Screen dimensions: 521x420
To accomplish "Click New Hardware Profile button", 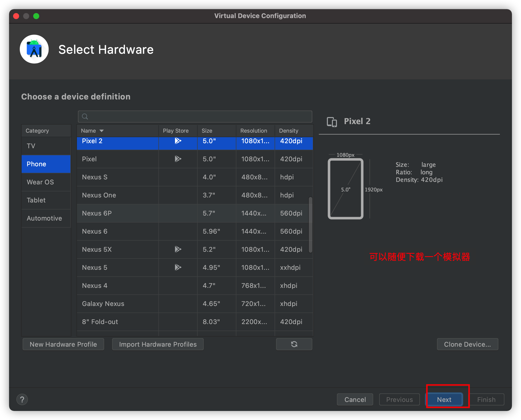I will (x=63, y=344).
